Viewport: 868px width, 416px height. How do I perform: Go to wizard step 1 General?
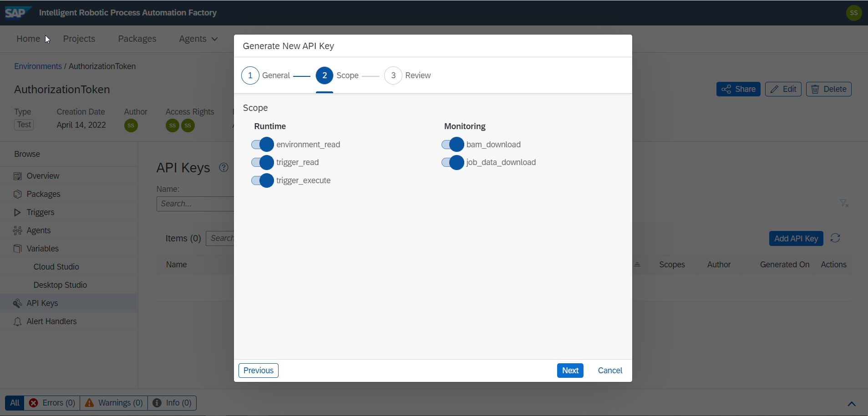[266, 75]
